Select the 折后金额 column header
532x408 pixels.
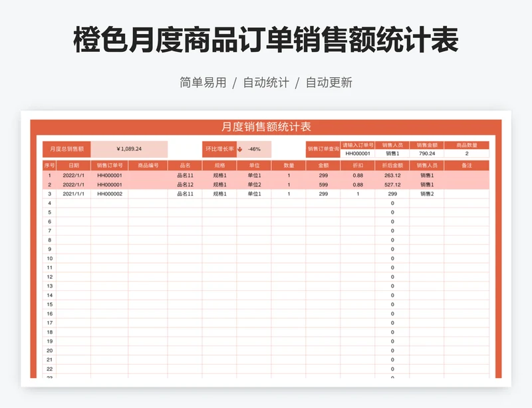coord(392,166)
